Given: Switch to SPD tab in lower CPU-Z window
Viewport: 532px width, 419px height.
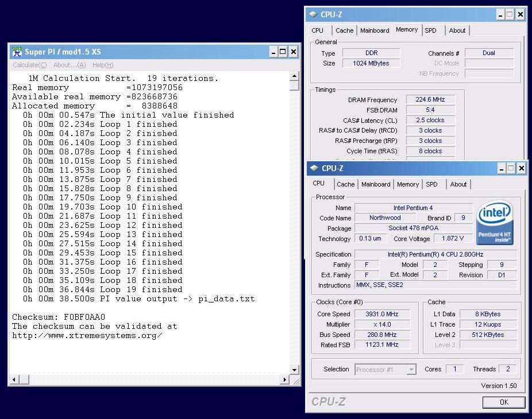Looking at the screenshot, I should [431, 184].
